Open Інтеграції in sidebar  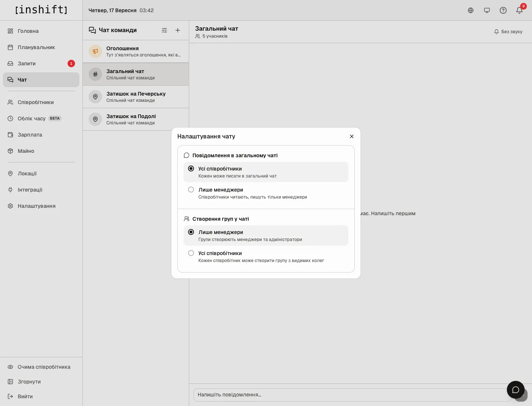click(x=41, y=190)
